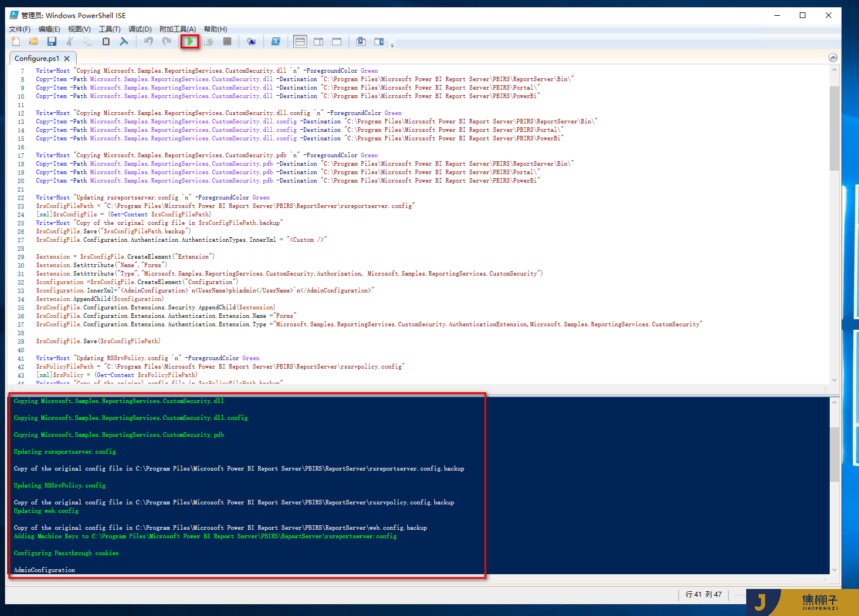Viewport: 859px width, 616px height.
Task: Open the New Remote PowerShell Tab icon
Action: point(251,41)
